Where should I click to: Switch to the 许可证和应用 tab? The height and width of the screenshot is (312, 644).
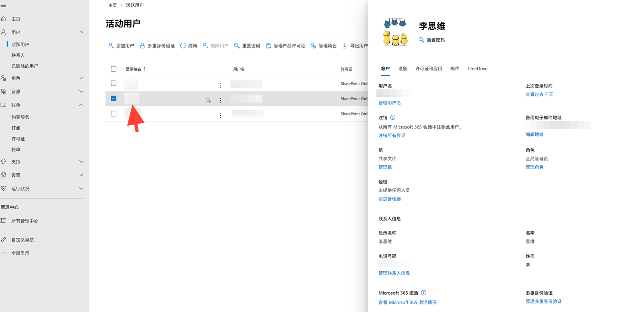pyautogui.click(x=428, y=69)
